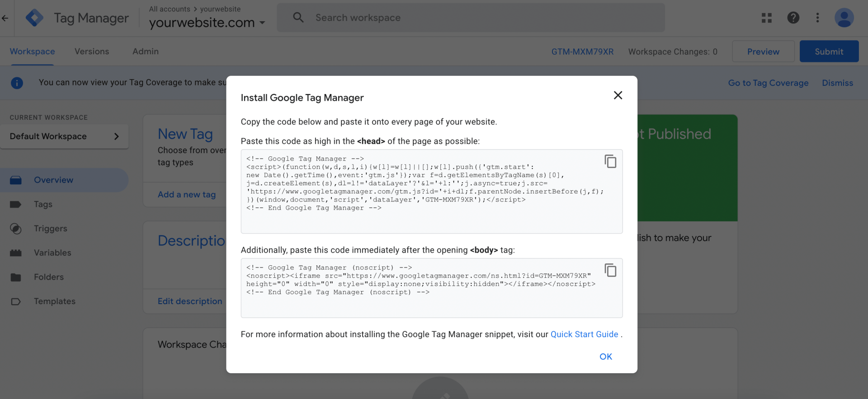Click Add a new tag link
Image resolution: width=868 pixels, height=399 pixels.
187,194
